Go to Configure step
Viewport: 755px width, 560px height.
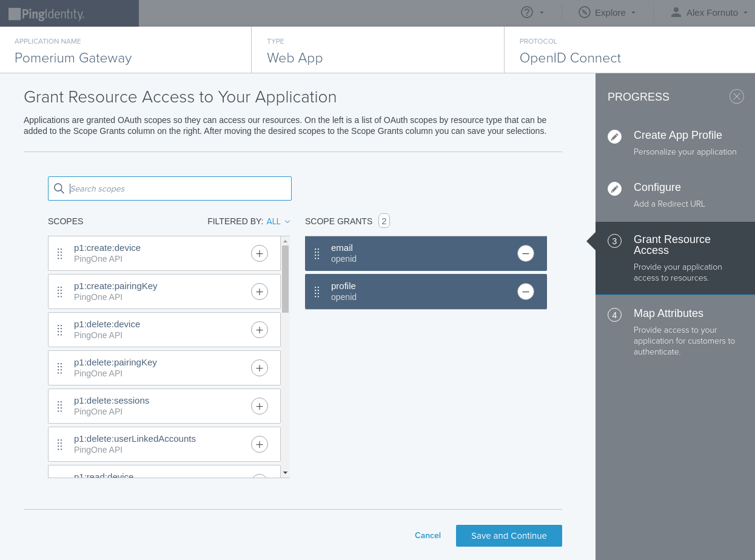click(657, 187)
